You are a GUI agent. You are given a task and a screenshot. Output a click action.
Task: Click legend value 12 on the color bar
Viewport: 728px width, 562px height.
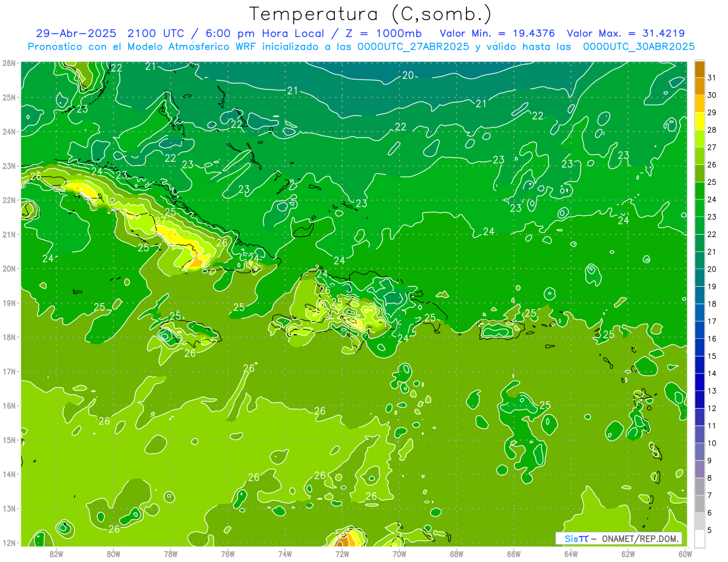(x=712, y=408)
